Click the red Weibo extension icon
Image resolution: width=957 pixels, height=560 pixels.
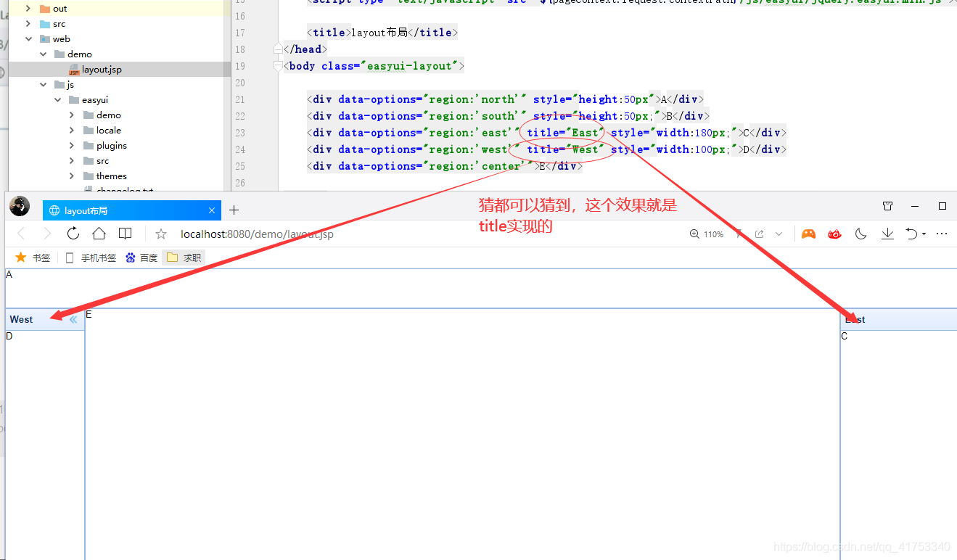tap(834, 234)
